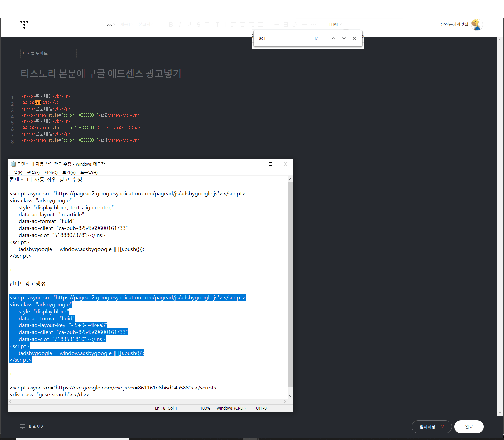
Task: Click Notepad vertical scrollbar down arrow
Action: pos(290,396)
